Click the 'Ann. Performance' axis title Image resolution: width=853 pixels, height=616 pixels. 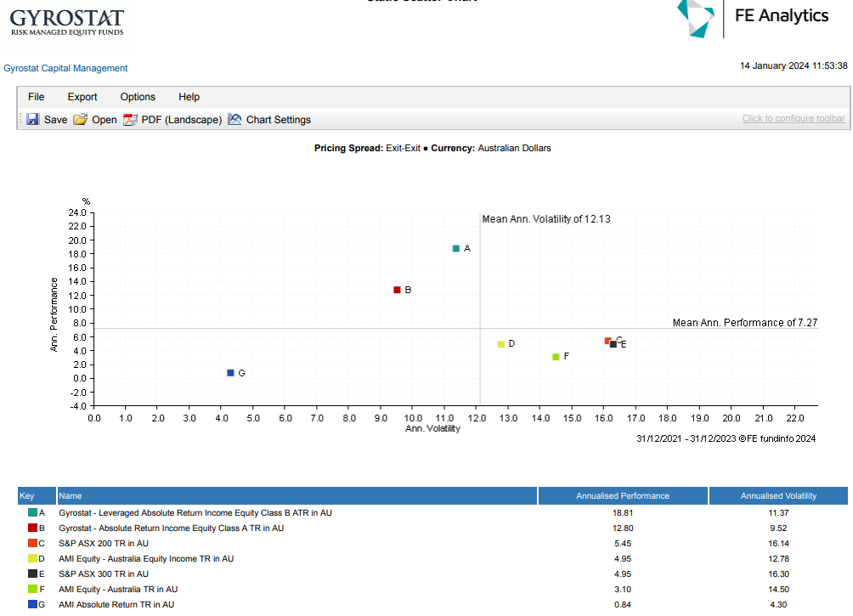coord(54,314)
